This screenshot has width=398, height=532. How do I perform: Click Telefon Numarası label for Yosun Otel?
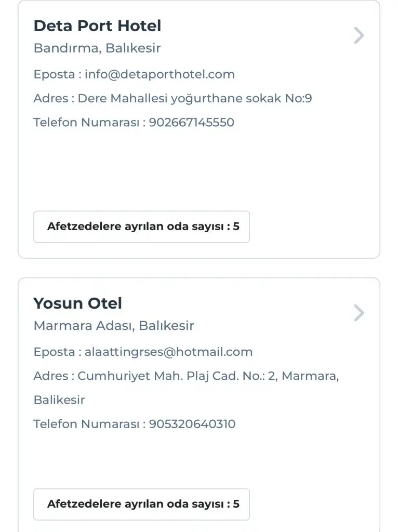(x=86, y=424)
